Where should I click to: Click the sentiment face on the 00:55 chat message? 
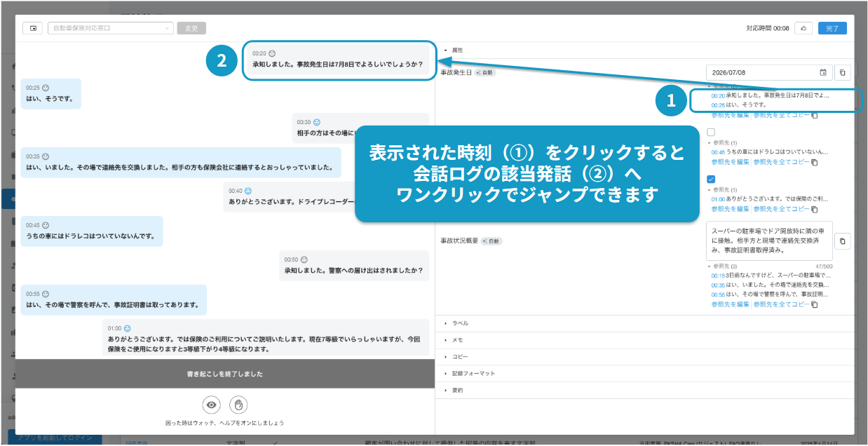coord(45,294)
